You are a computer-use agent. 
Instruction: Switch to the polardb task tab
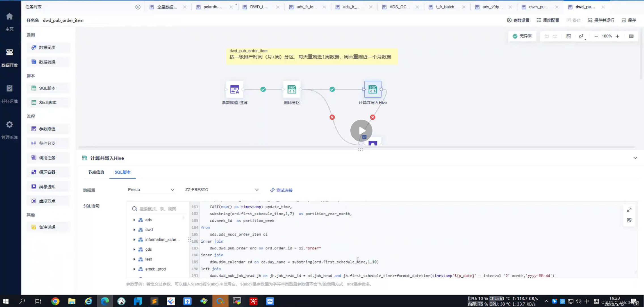[213, 7]
